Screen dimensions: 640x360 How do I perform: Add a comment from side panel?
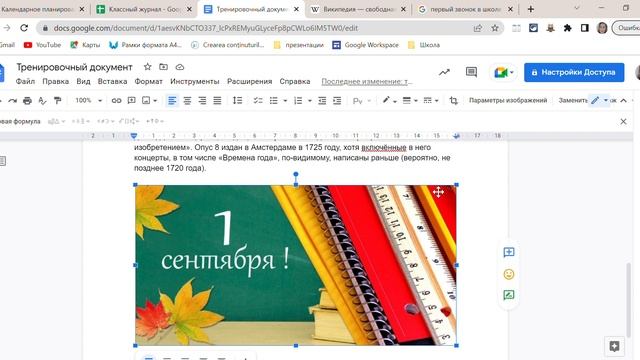509,252
